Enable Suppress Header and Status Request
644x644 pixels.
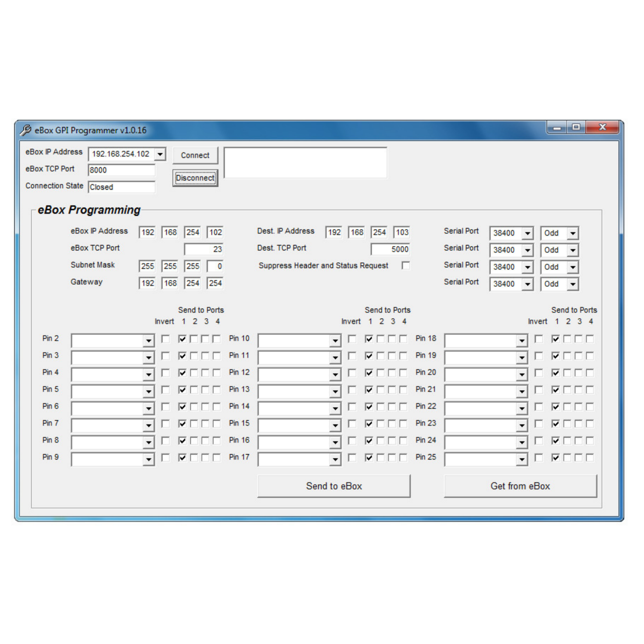click(x=406, y=266)
